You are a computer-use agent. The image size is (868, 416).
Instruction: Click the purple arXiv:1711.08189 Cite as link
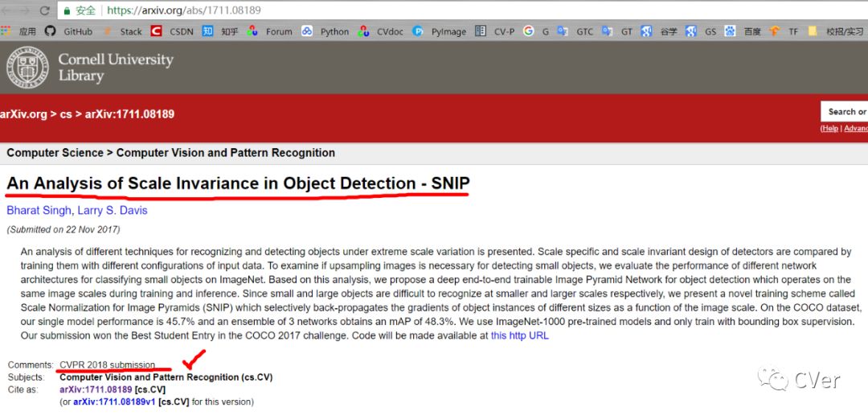click(x=96, y=389)
